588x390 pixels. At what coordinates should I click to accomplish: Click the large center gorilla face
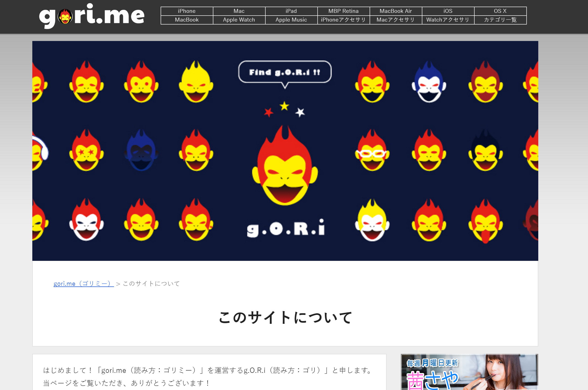285,165
